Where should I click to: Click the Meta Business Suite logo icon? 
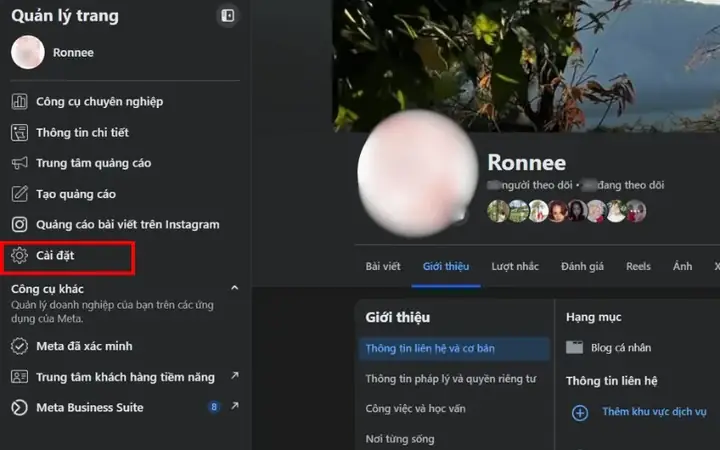19,408
